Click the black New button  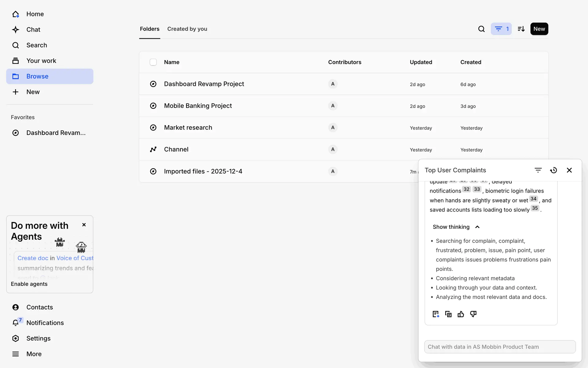[x=539, y=29]
